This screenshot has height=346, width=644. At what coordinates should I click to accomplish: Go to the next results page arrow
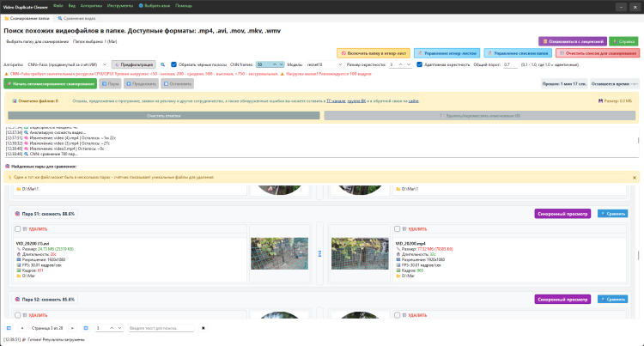pyautogui.click(x=72, y=328)
